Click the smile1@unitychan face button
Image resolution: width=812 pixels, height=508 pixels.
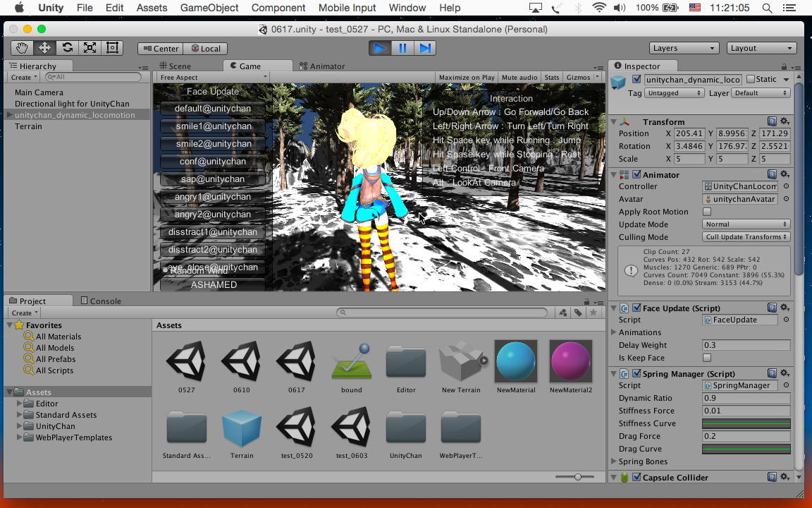pos(213,126)
